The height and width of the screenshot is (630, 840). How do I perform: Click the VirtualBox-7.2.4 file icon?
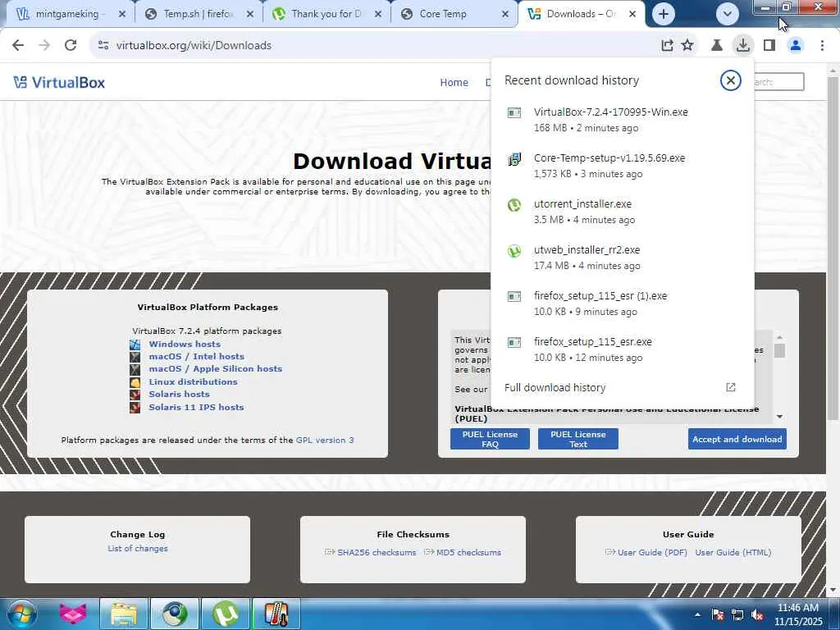click(514, 112)
